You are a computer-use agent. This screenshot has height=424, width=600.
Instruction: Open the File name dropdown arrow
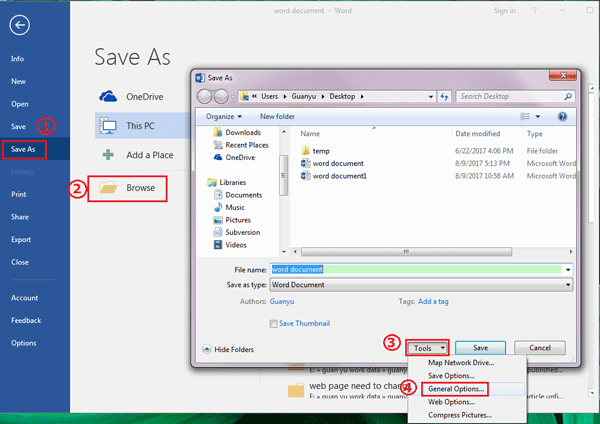(568, 270)
